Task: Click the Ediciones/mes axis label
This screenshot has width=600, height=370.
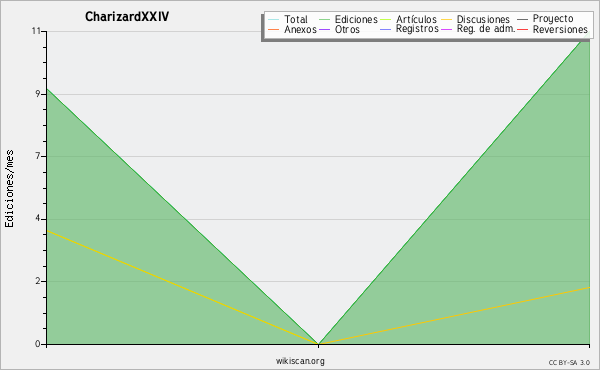Action: 9,189
